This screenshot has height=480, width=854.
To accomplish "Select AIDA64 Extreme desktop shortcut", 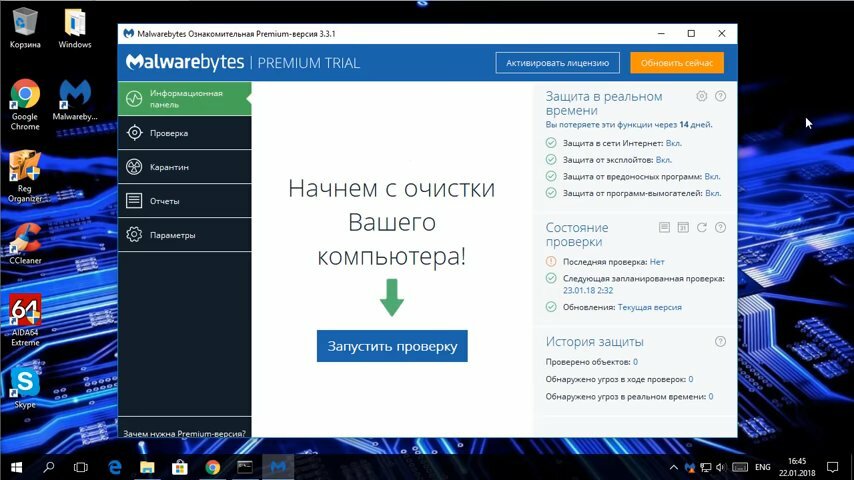I will click(25, 320).
